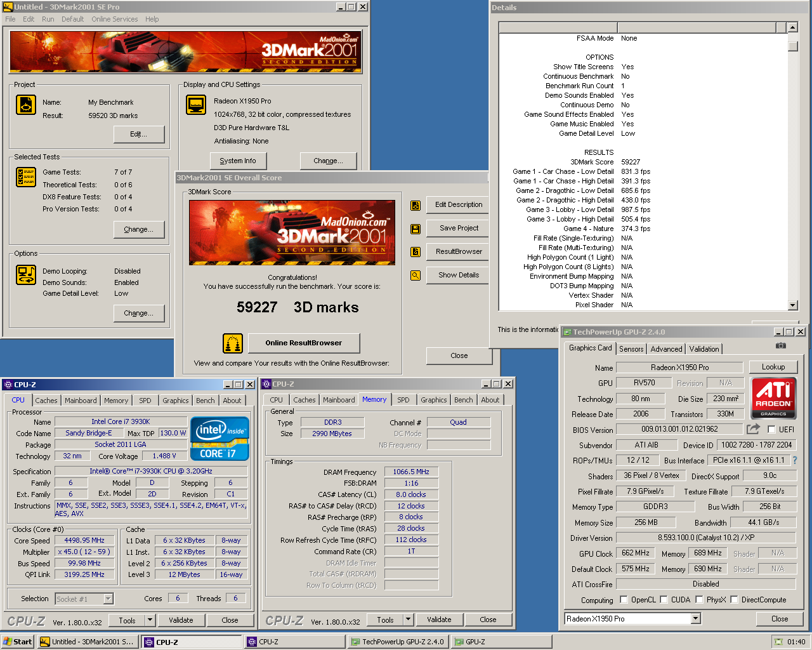Click the GPU-Z title bar icon
Image resolution: width=812 pixels, height=650 pixels.
point(567,332)
